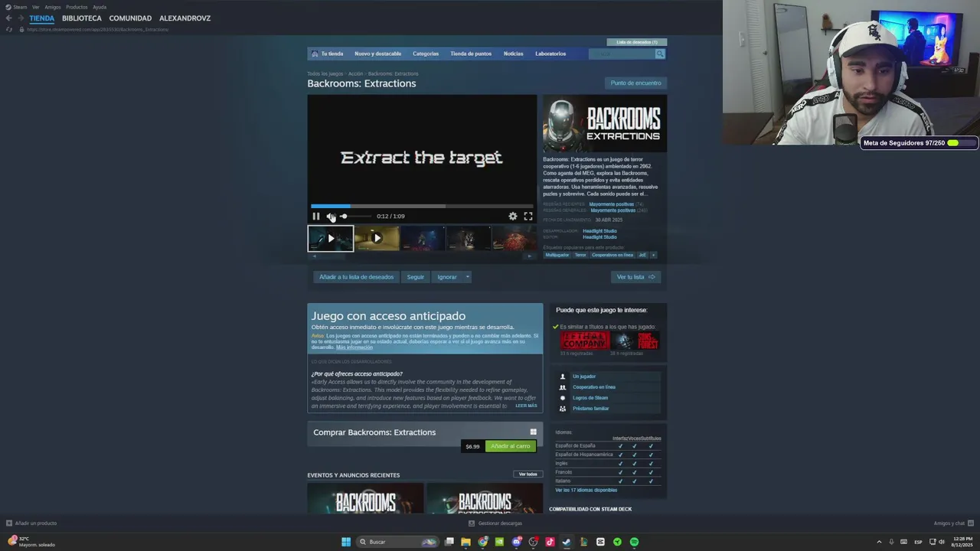The image size is (980, 551).
Task: Click the Seguir button
Action: click(x=416, y=277)
